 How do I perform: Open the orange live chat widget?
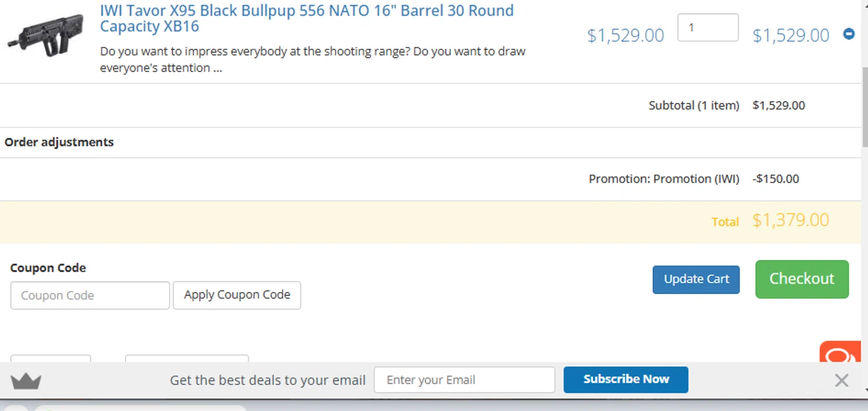point(840,353)
